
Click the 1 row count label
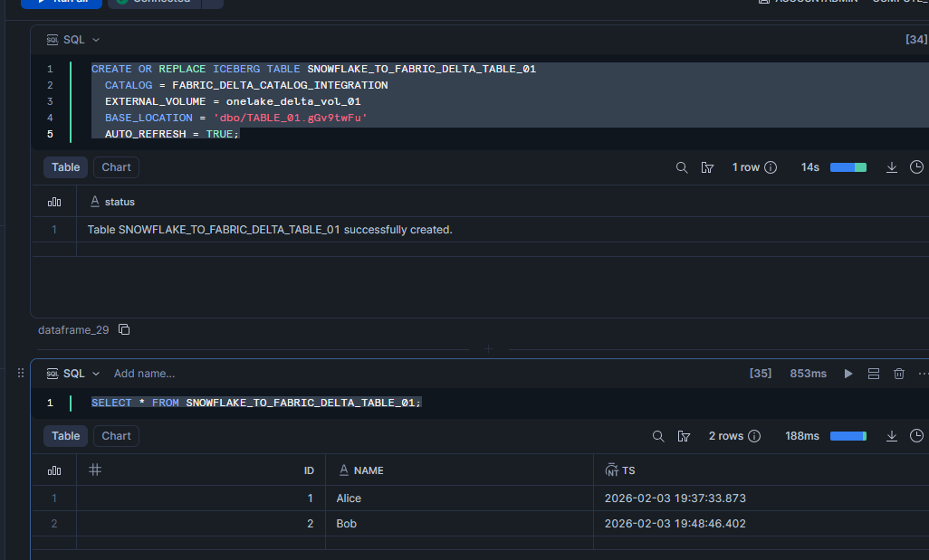pos(745,167)
